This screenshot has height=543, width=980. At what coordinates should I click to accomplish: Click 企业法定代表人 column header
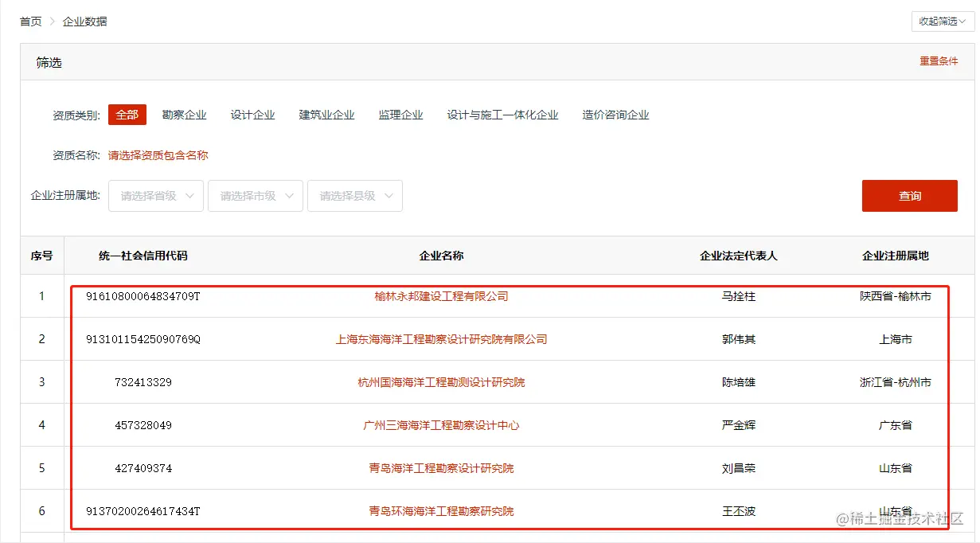pyautogui.click(x=739, y=256)
